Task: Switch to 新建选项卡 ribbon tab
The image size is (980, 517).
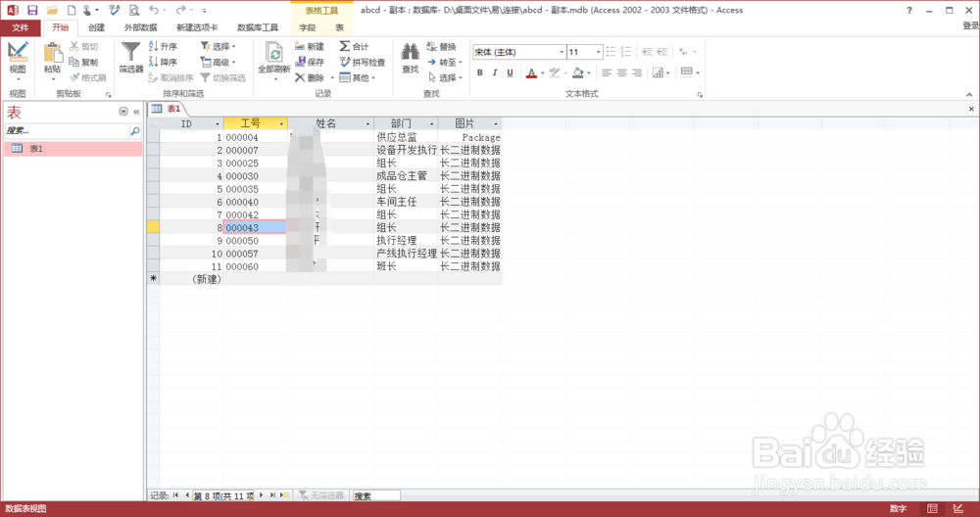Action: (197, 27)
